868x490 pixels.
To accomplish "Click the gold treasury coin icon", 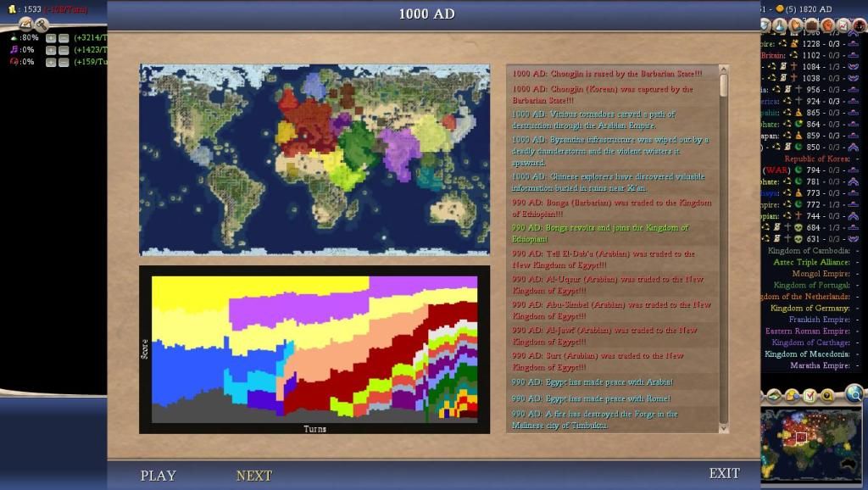I will [x=13, y=8].
